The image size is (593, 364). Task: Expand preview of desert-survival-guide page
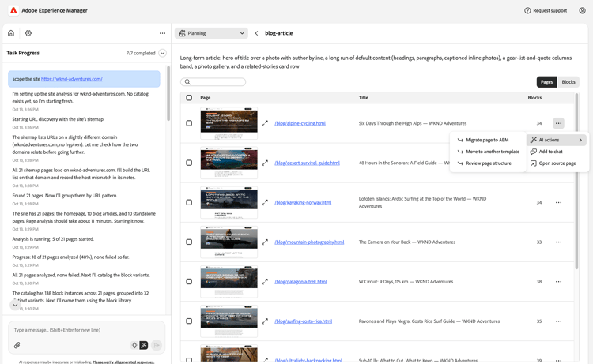(265, 163)
